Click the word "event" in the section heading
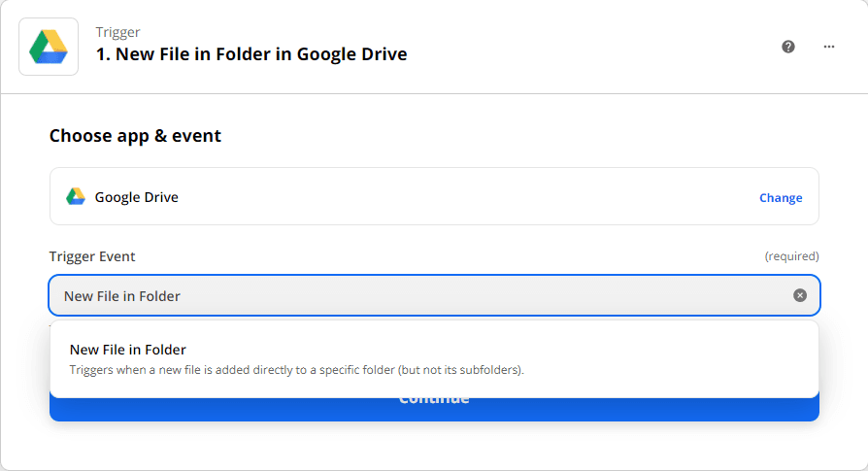 (x=196, y=136)
